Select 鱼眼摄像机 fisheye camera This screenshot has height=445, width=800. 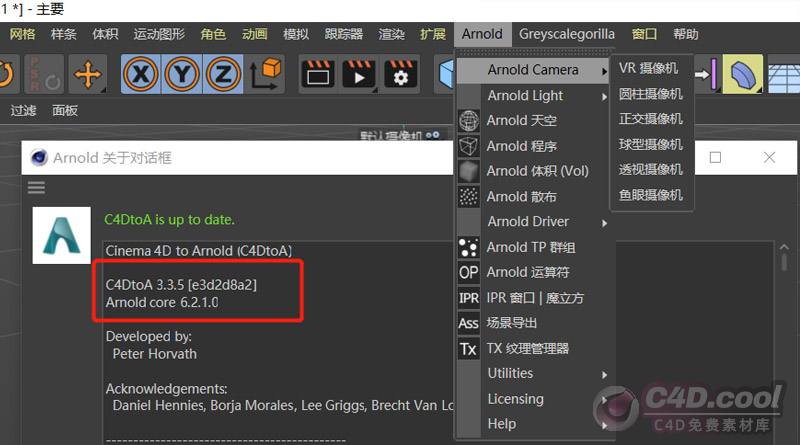[x=651, y=195]
